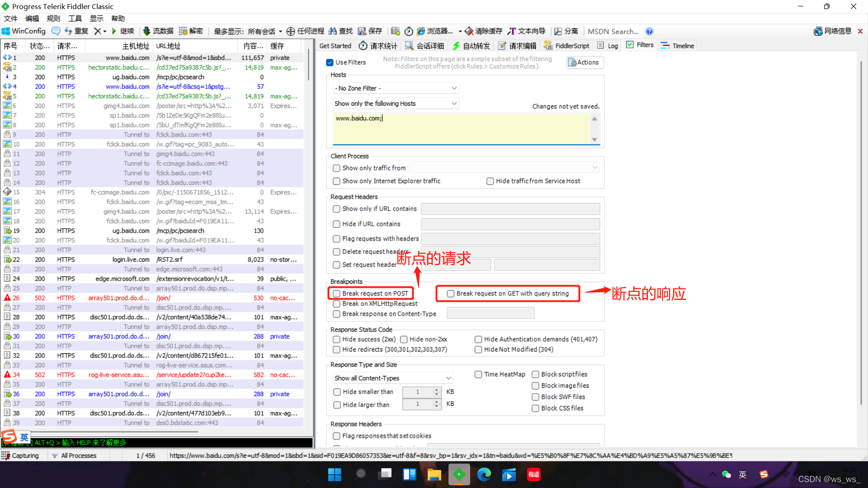Switch to the Timeline tab
This screenshot has width=868, height=488.
click(677, 46)
